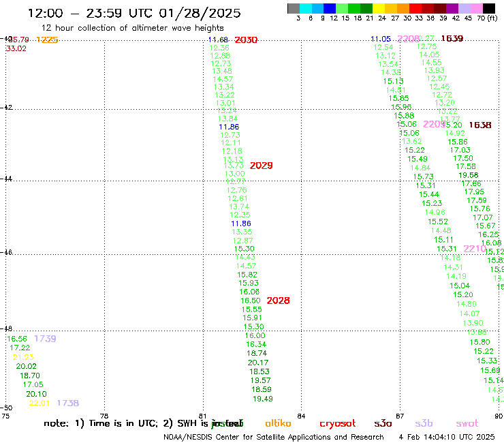Select the maroon 1638 time label
The height and width of the screenshot is (443, 504).
(x=480, y=125)
